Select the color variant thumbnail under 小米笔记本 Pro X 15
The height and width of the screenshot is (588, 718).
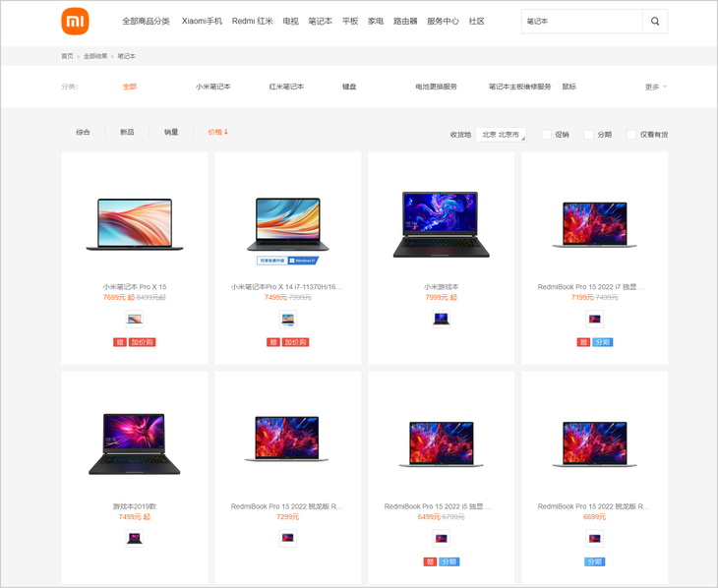135,319
